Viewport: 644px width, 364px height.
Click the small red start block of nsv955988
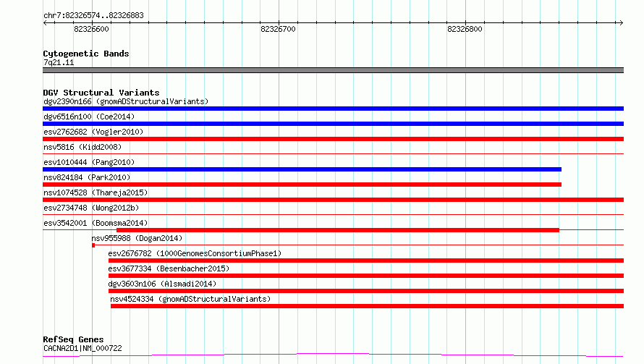point(93,245)
